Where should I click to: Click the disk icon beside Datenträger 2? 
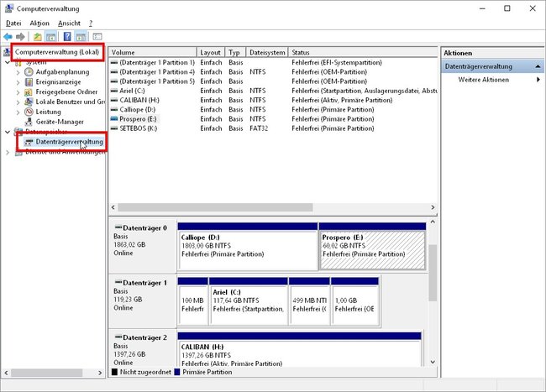tap(118, 337)
